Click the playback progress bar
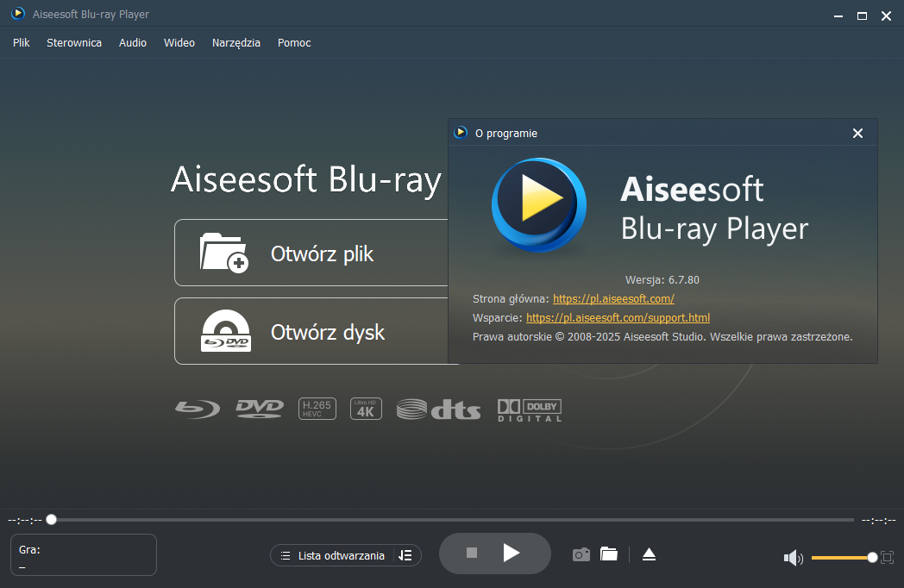The height and width of the screenshot is (588, 904). point(452,519)
